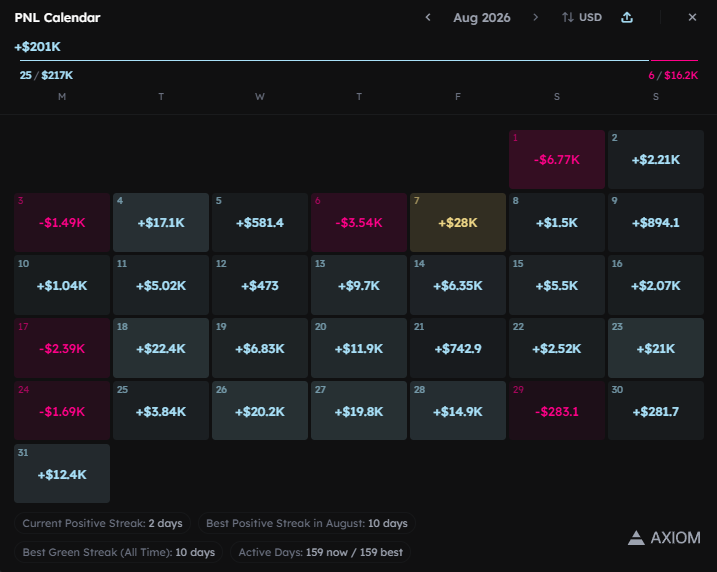This screenshot has height=572, width=717.
Task: Open day 3 cell showing -$1.49K
Action: 62,222
